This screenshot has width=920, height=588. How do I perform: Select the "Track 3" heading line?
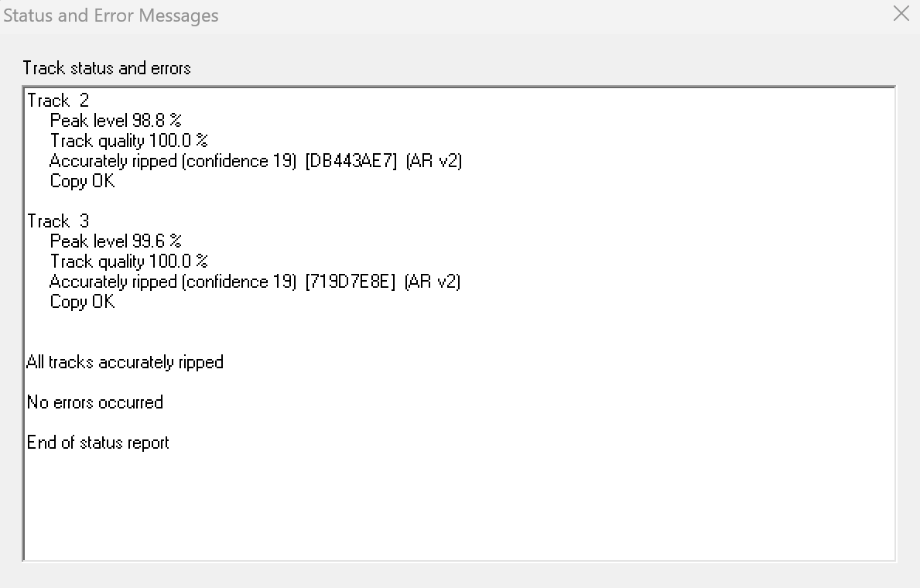[x=58, y=221]
